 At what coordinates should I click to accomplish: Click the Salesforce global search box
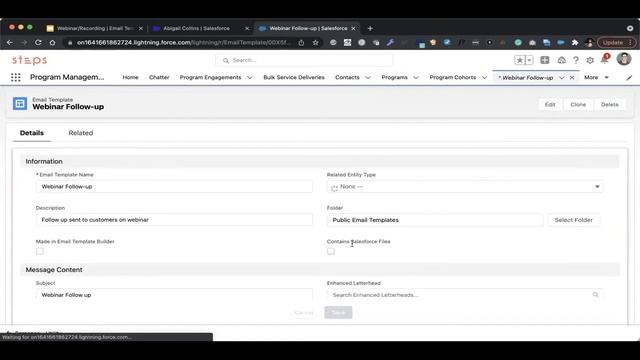tap(304, 60)
